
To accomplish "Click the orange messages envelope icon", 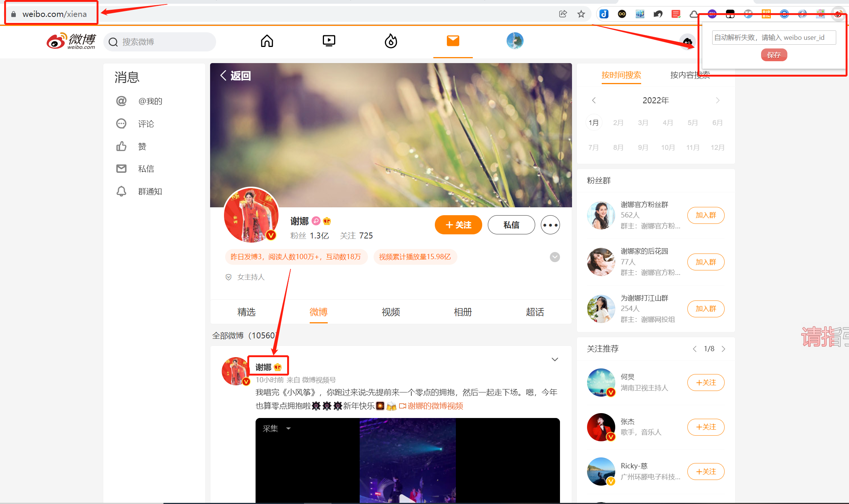I will point(453,41).
